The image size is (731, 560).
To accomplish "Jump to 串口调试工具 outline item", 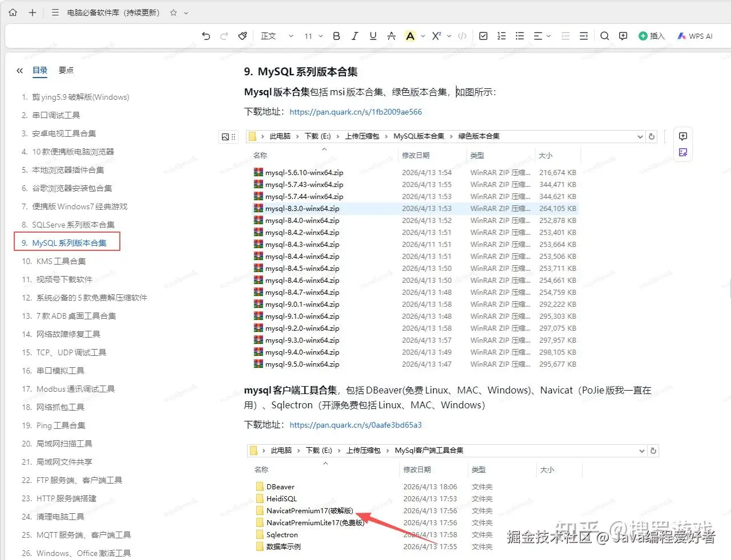I will [x=56, y=115].
